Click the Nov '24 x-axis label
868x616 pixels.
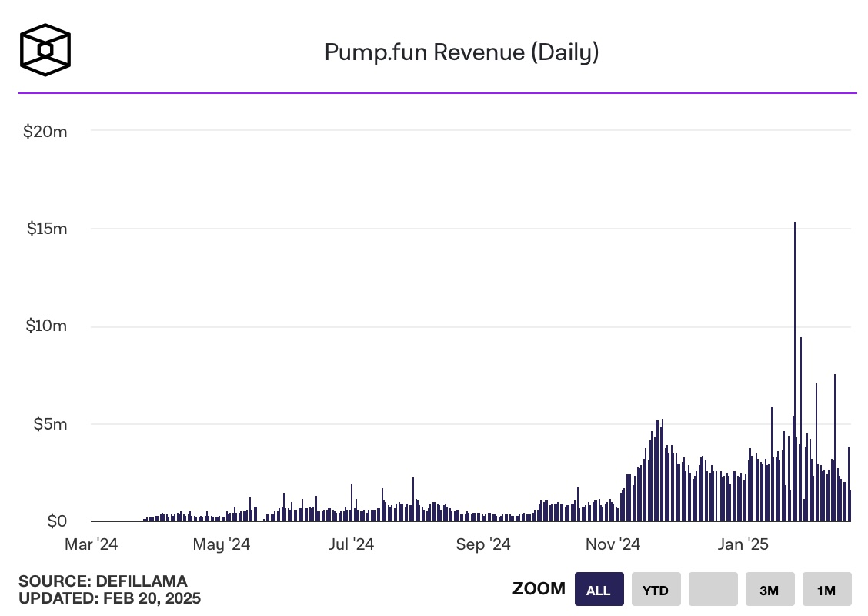click(x=613, y=544)
